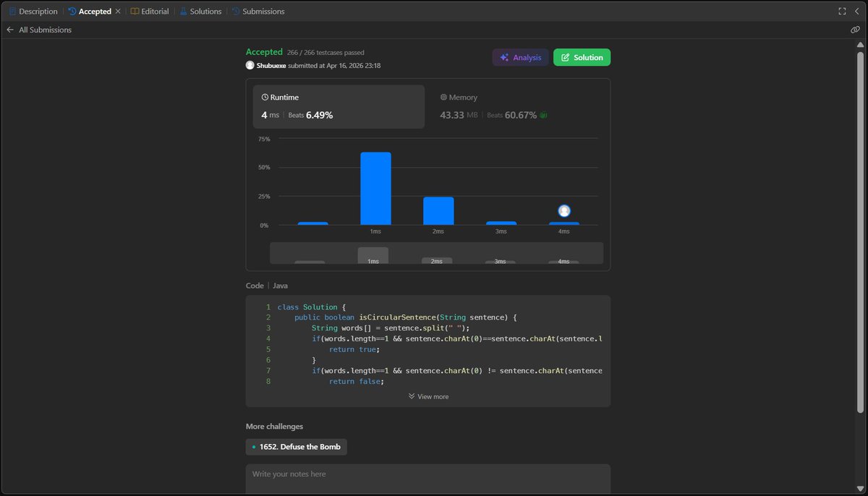Copy submission link icon

tap(855, 30)
